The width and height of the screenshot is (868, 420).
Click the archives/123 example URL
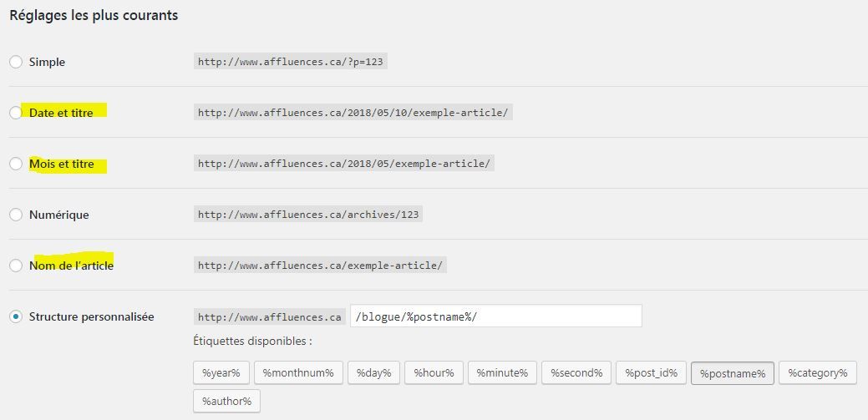click(308, 215)
